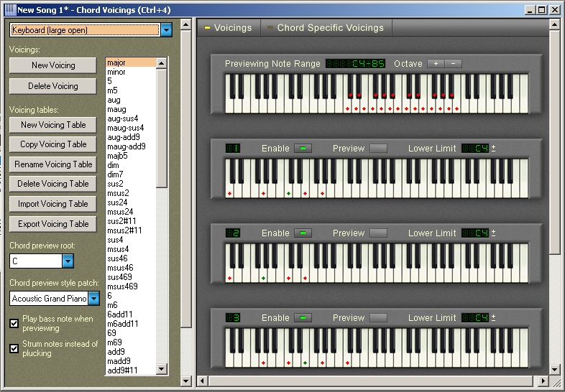The image size is (565, 392).
Task: Toggle Enable switch on voicing 1
Action: (x=303, y=149)
